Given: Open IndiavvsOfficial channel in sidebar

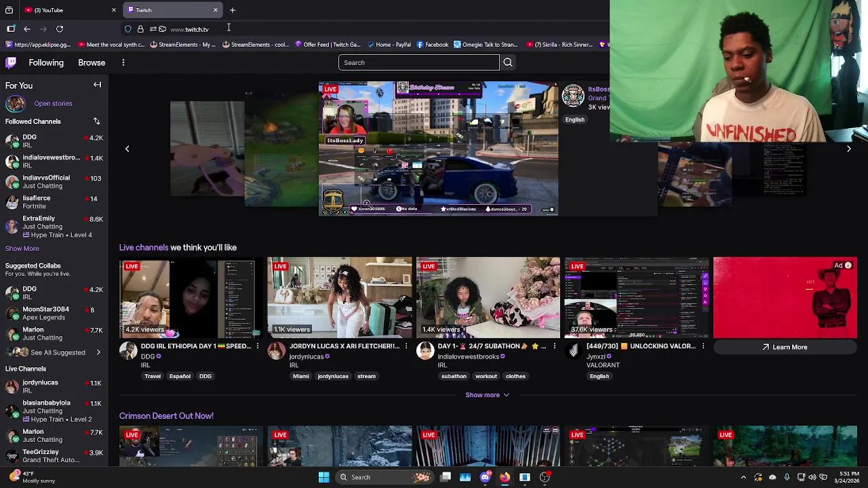Looking at the screenshot, I should pyautogui.click(x=54, y=182).
